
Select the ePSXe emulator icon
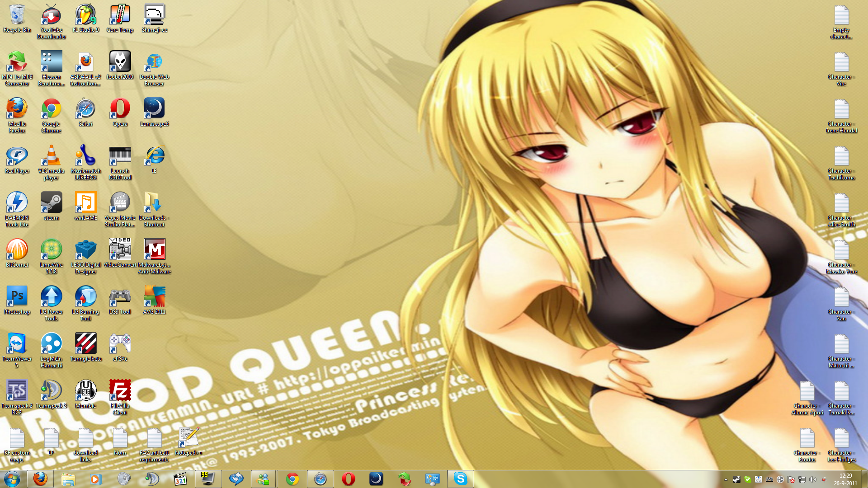pos(120,347)
